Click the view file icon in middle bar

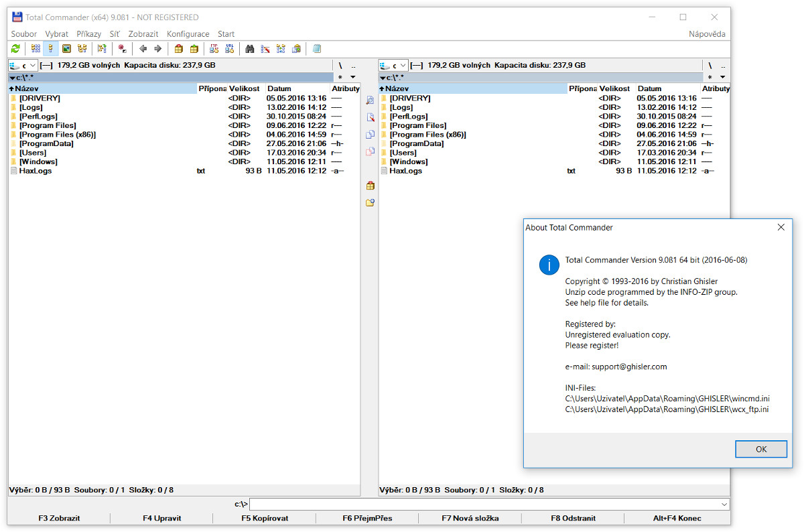tap(370, 101)
